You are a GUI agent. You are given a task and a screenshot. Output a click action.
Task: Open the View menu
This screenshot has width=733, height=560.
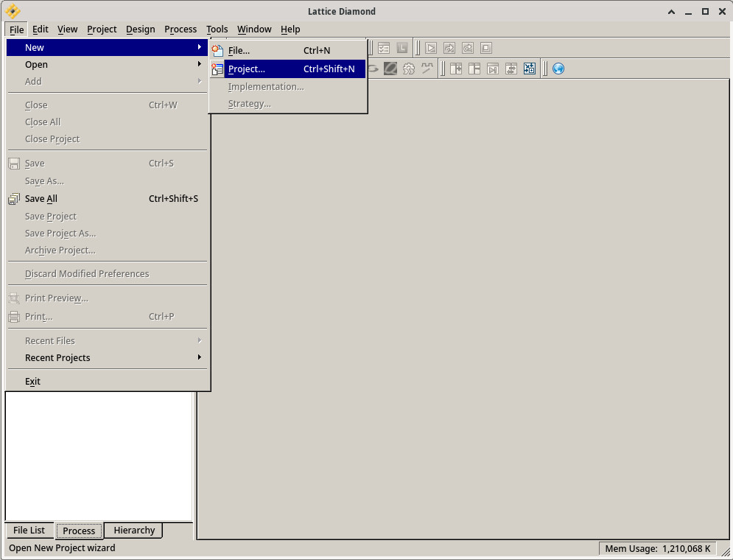tap(67, 29)
